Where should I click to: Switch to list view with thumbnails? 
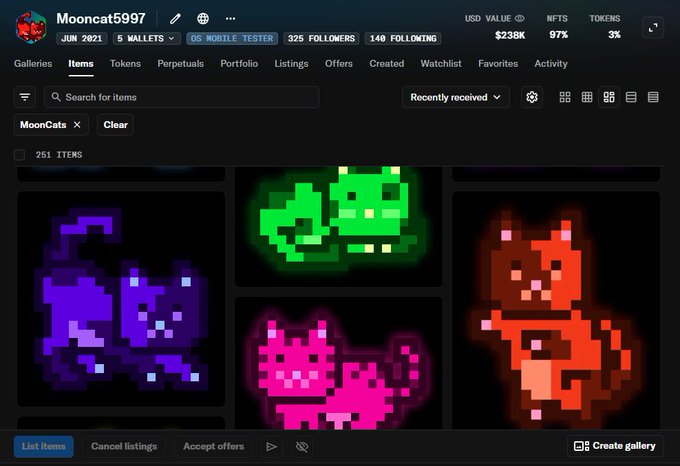631,97
